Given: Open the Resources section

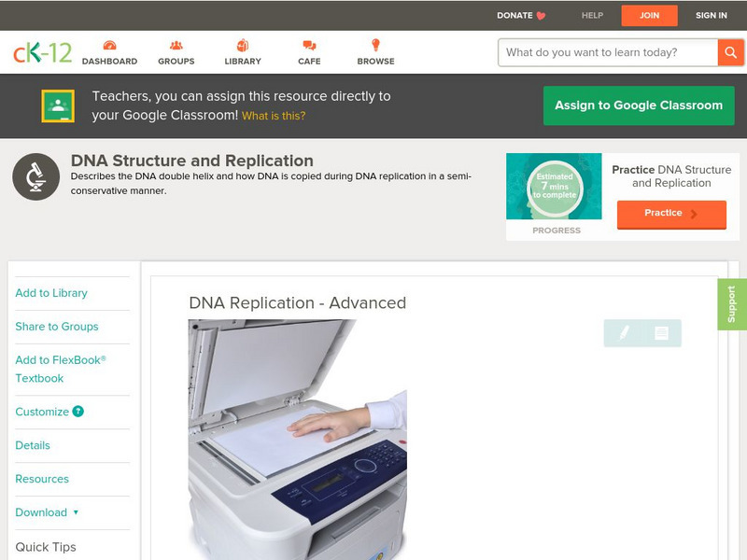Looking at the screenshot, I should click(x=42, y=479).
